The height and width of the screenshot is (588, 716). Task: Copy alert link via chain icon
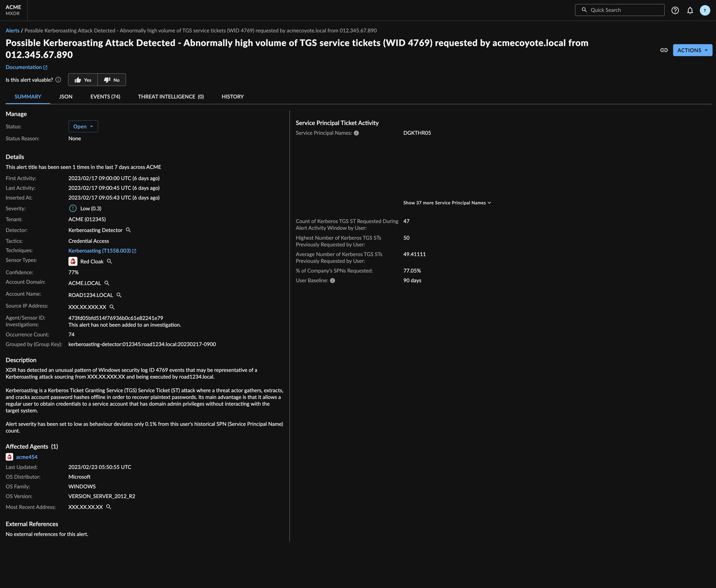coord(664,50)
